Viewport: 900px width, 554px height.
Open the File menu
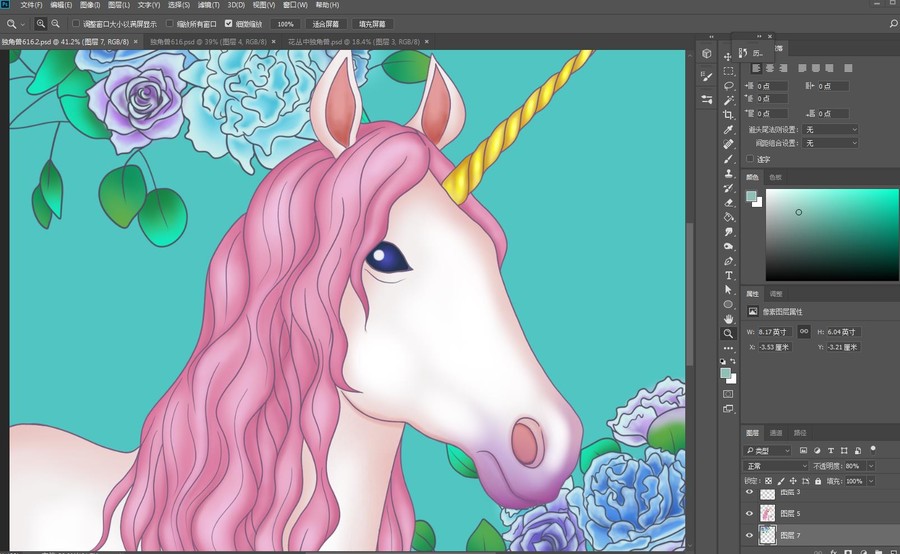click(x=31, y=5)
